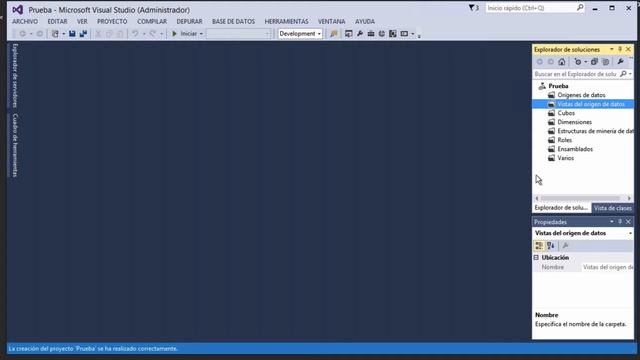Image resolution: width=640 pixels, height=360 pixels.
Task: Select the Varios folder
Action: [x=565, y=158]
